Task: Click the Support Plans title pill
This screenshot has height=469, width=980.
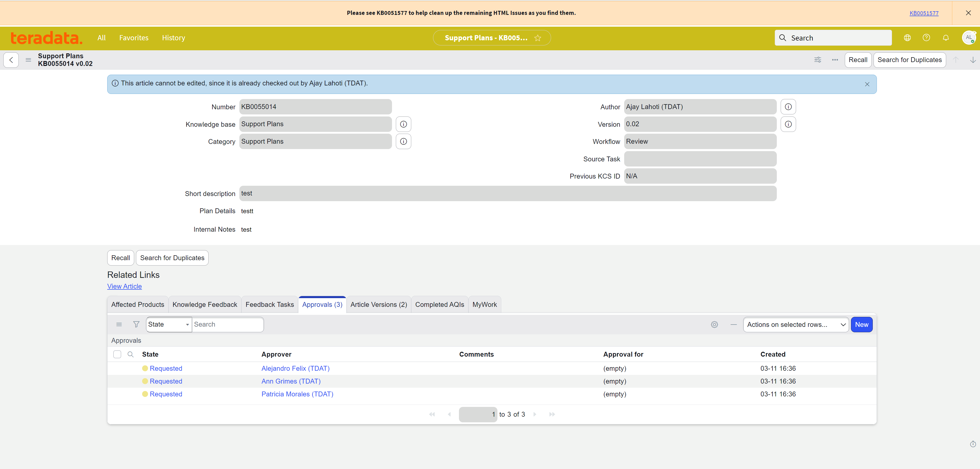Action: [492, 38]
